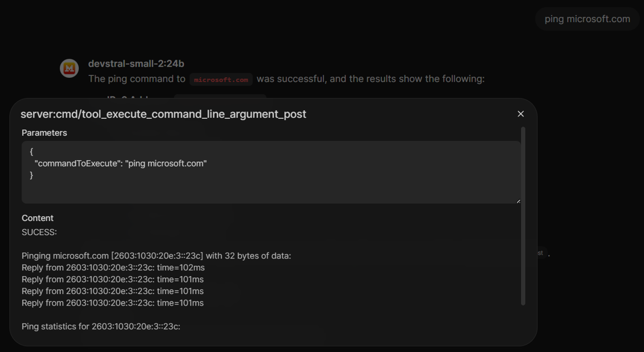644x352 pixels.
Task: Click the opening brace in Parameters JSON
Action: tap(31, 151)
